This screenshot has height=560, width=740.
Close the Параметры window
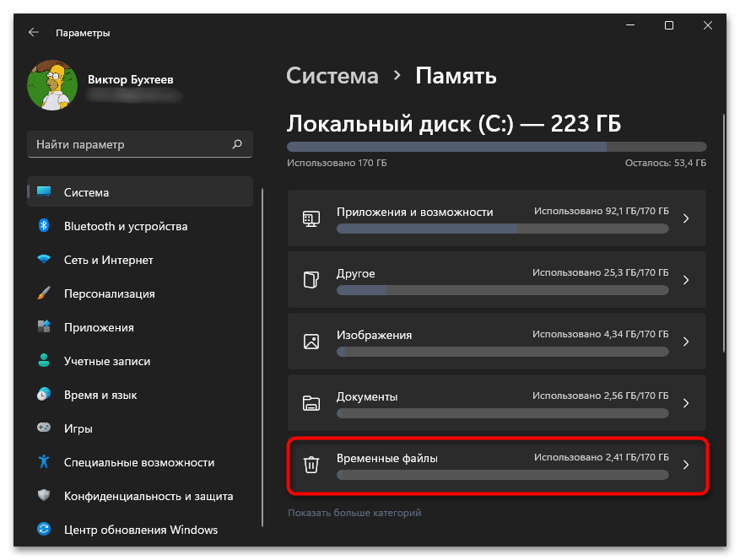(x=707, y=25)
